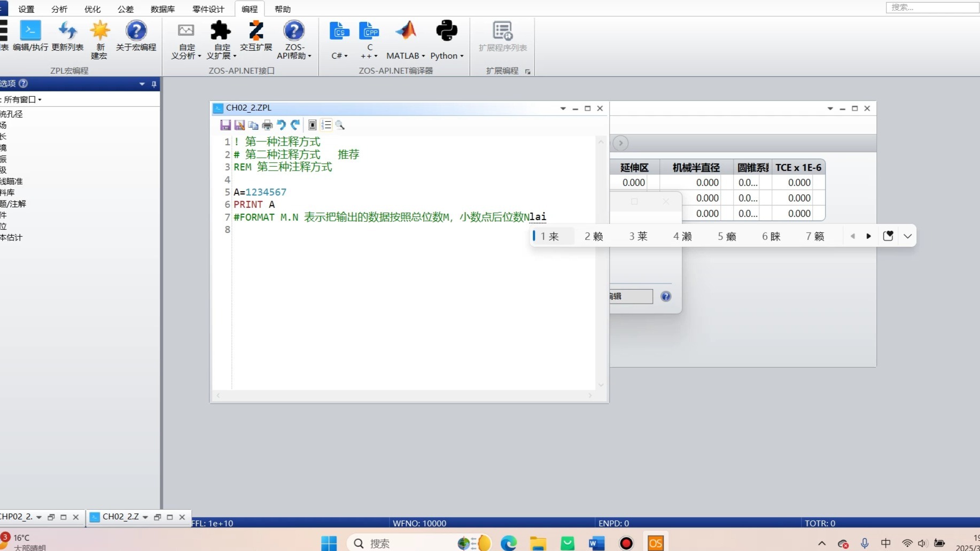Open Windows Start menu

pyautogui.click(x=329, y=543)
